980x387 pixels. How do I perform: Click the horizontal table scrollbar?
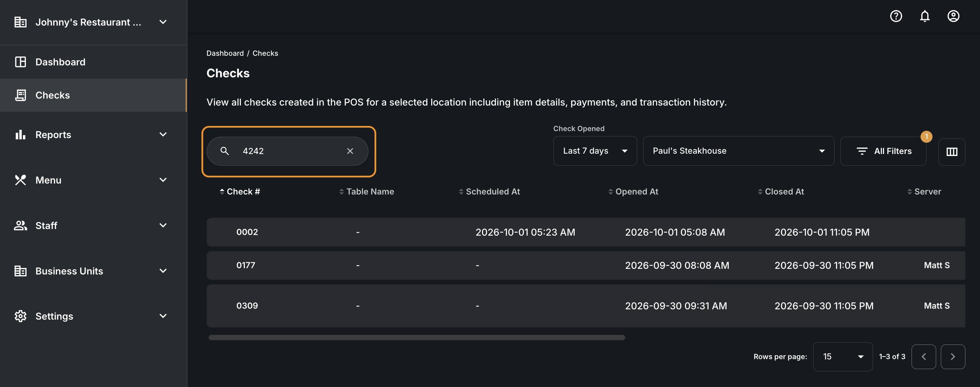pos(417,338)
